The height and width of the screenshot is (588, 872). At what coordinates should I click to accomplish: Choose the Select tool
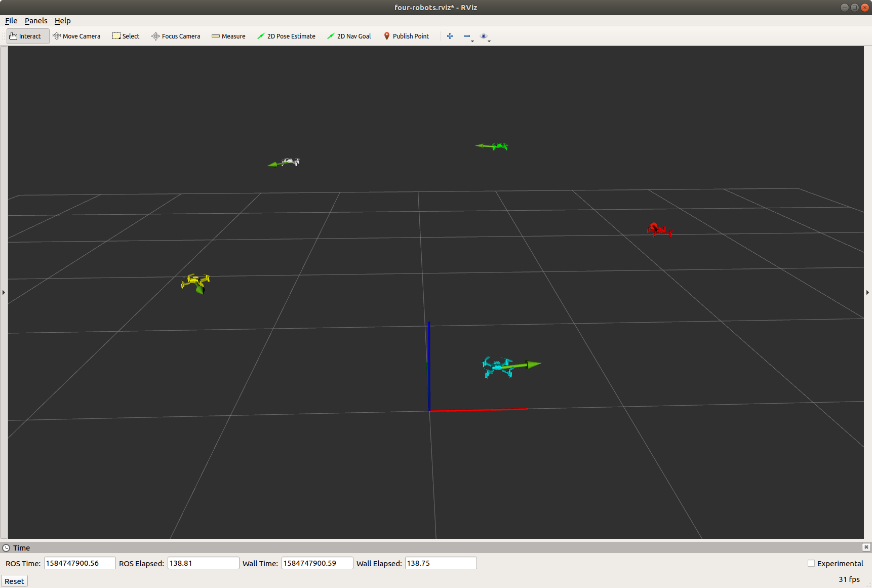(126, 36)
